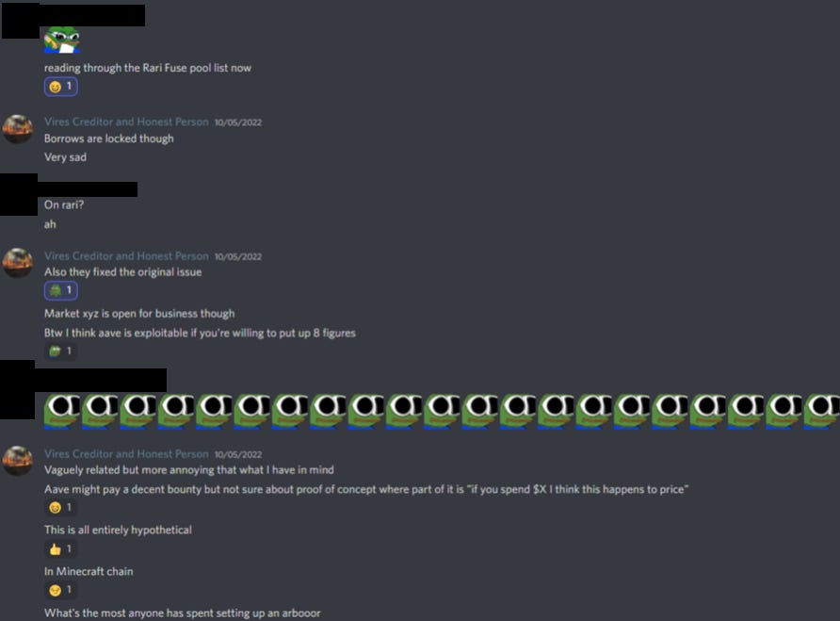Click the 'Market xyz is open for business' message
Screen dimensions: 840x621
tap(139, 313)
